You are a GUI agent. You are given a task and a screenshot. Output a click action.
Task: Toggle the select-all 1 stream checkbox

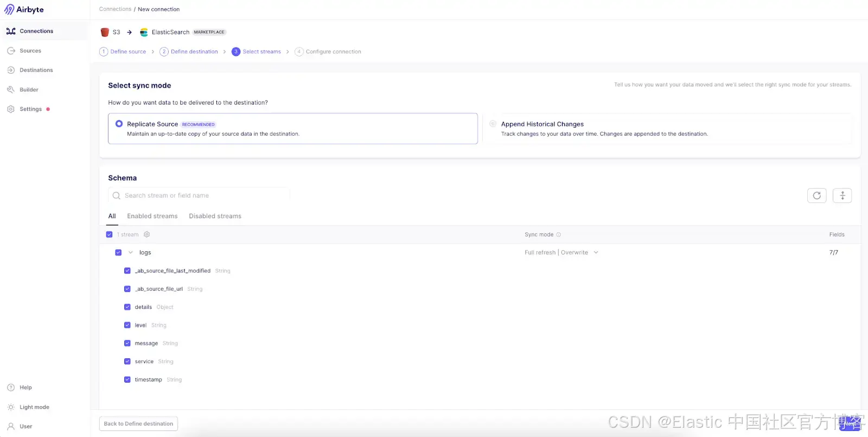109,235
